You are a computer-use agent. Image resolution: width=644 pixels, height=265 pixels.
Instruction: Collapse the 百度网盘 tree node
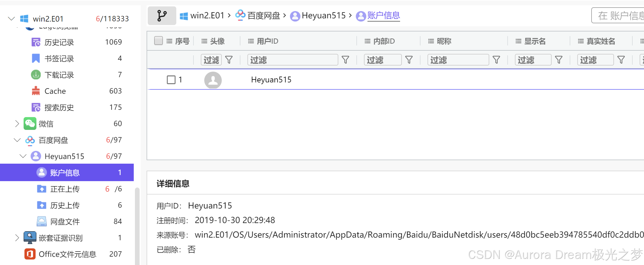click(17, 140)
